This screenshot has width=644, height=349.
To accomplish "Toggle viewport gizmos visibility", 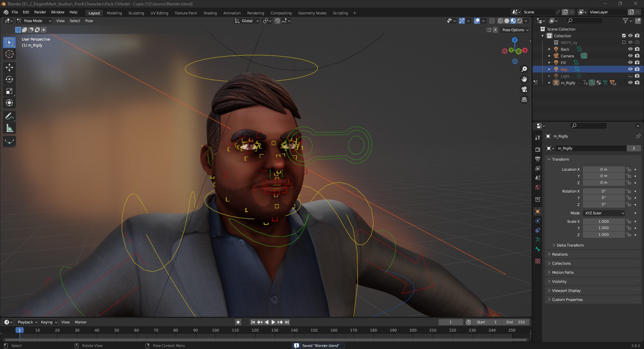I will (x=462, y=21).
